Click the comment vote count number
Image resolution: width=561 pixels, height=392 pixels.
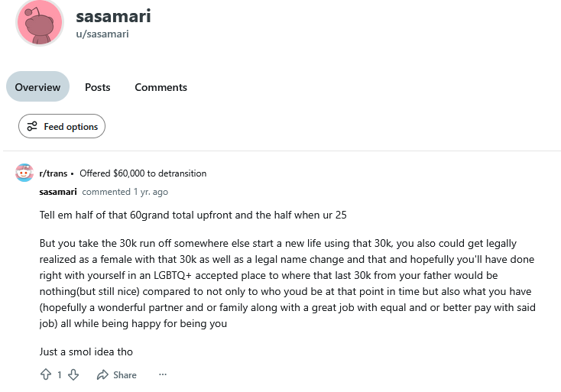click(60, 374)
